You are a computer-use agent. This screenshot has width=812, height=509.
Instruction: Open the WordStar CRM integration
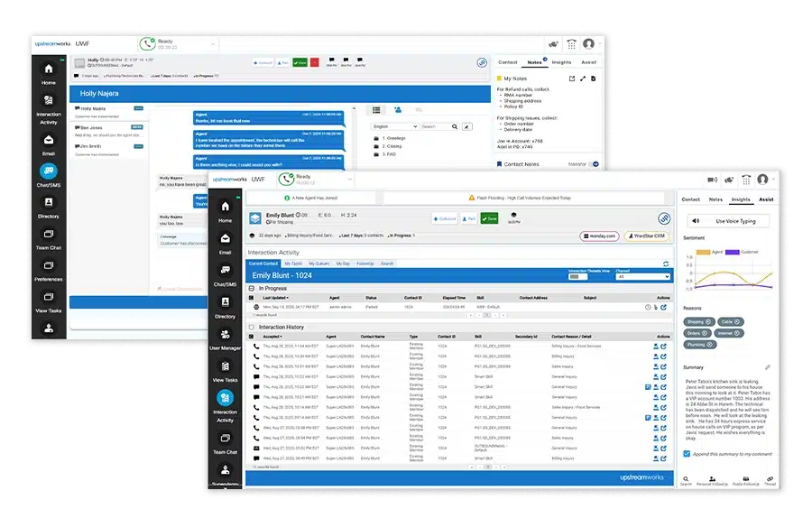tap(648, 236)
